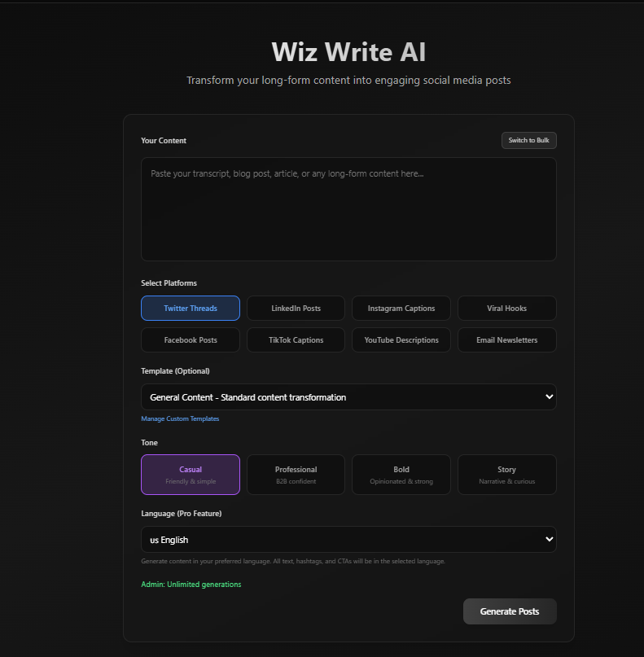
Task: Click the Template dropdown chevron arrow
Action: (549, 397)
